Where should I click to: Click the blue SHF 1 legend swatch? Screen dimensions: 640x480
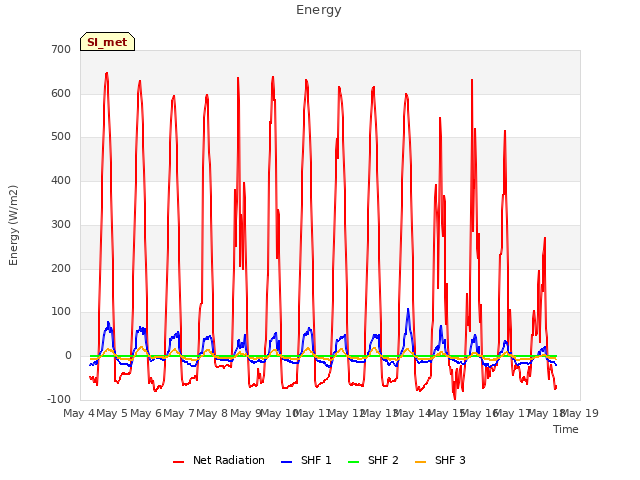coord(287,462)
